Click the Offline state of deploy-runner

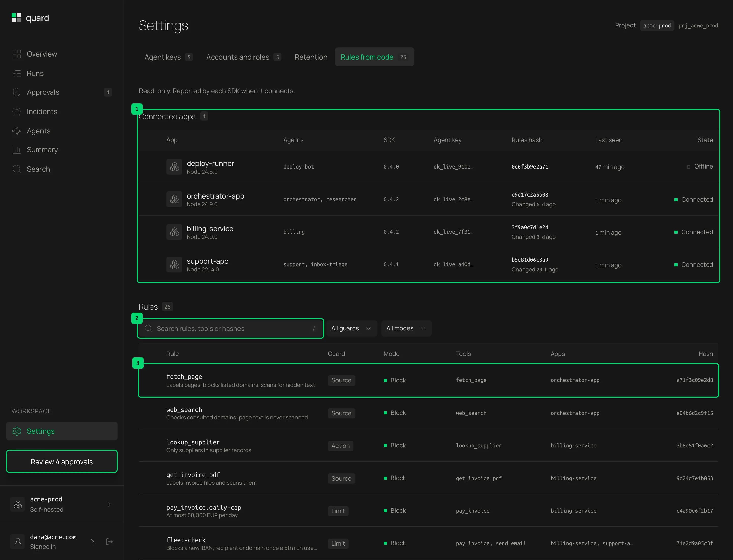700,166
